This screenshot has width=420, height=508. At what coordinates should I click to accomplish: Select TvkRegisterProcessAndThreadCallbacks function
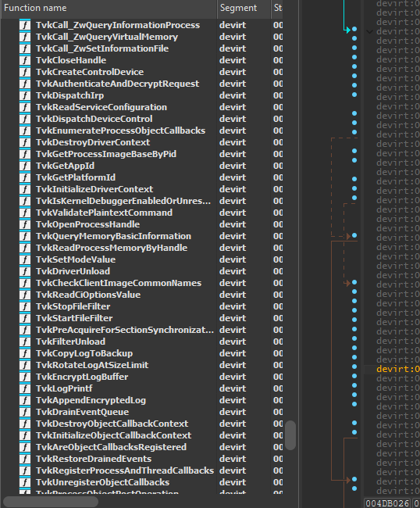click(125, 470)
